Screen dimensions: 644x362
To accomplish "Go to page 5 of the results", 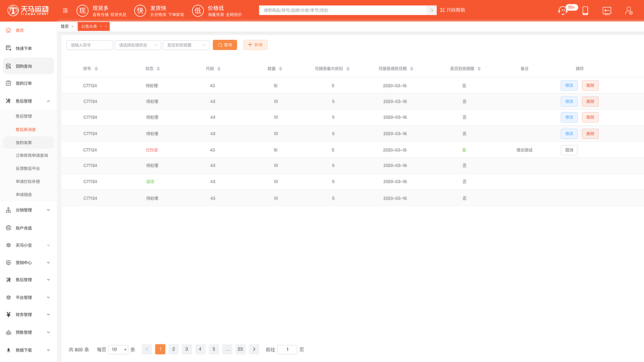I will point(213,349).
